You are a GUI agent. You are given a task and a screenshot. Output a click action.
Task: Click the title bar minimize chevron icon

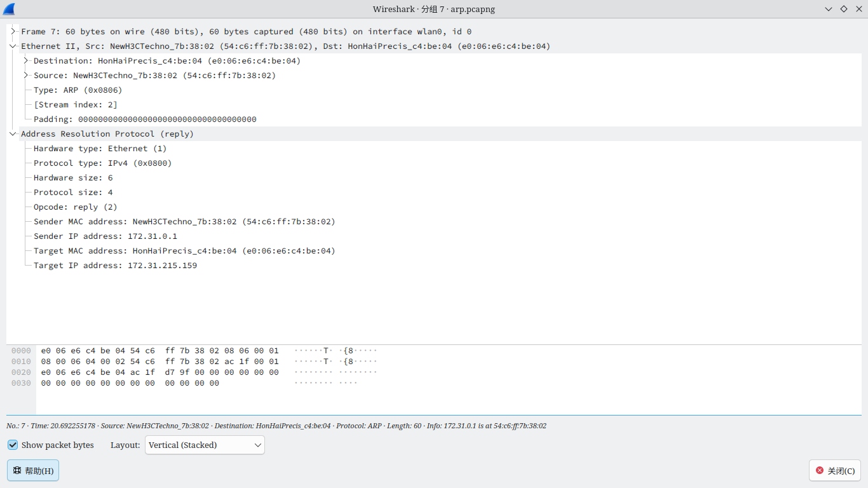pos(829,9)
